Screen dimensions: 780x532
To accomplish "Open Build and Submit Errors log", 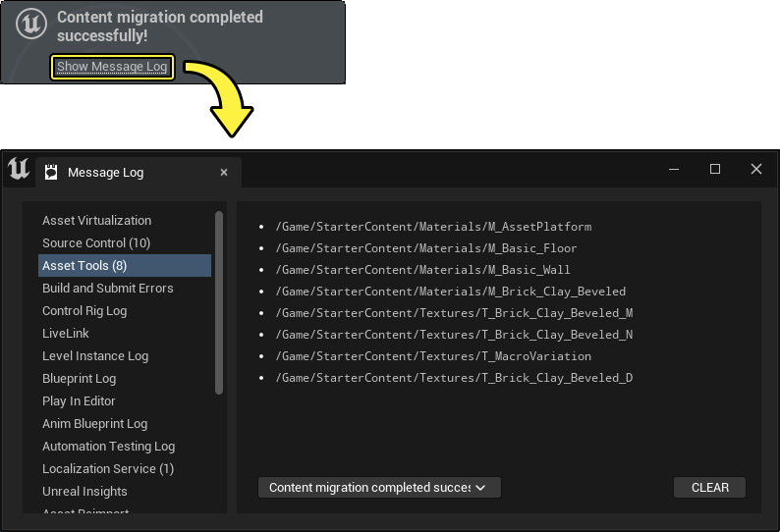I will point(108,289).
